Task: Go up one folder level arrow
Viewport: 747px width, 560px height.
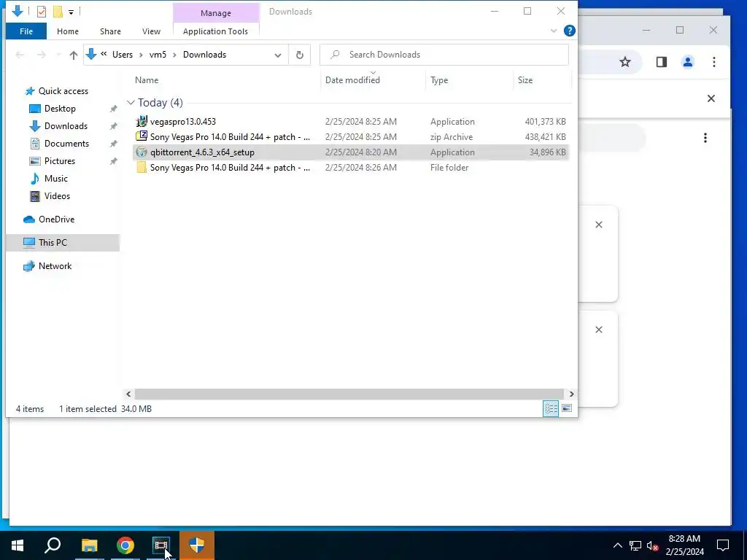Action: (74, 55)
